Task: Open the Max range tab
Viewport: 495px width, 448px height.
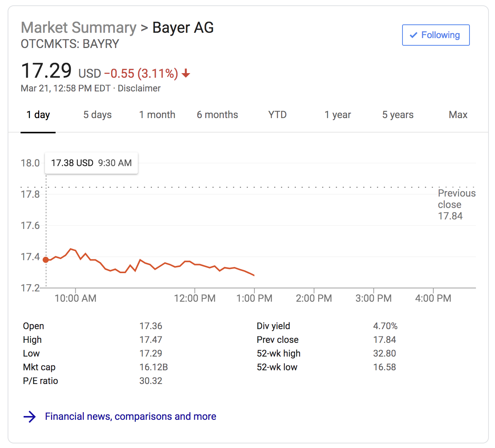Action: click(x=458, y=115)
